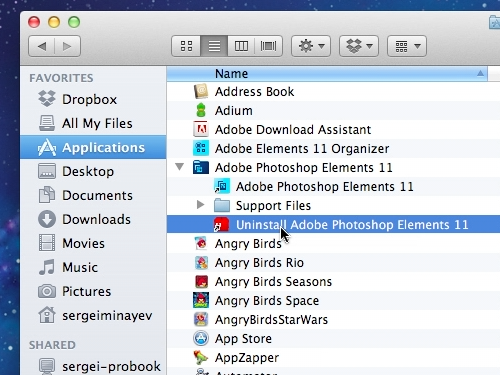
Task: Open the gear Action menu
Action: (x=311, y=46)
